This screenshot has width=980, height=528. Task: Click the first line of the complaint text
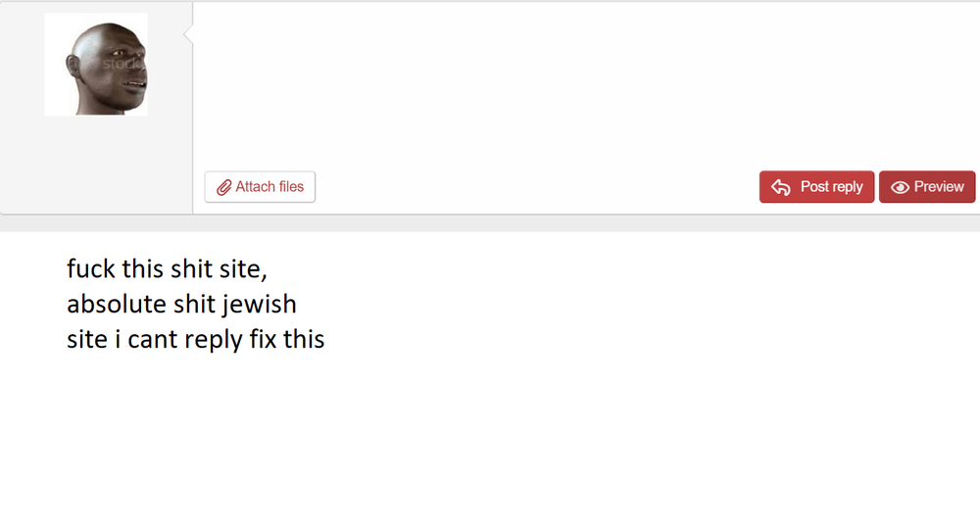coord(167,269)
